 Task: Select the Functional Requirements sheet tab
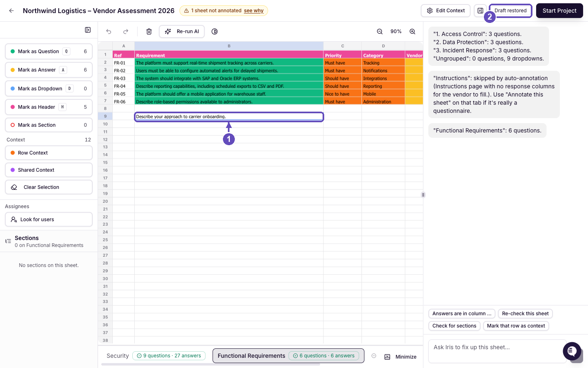[x=288, y=356]
